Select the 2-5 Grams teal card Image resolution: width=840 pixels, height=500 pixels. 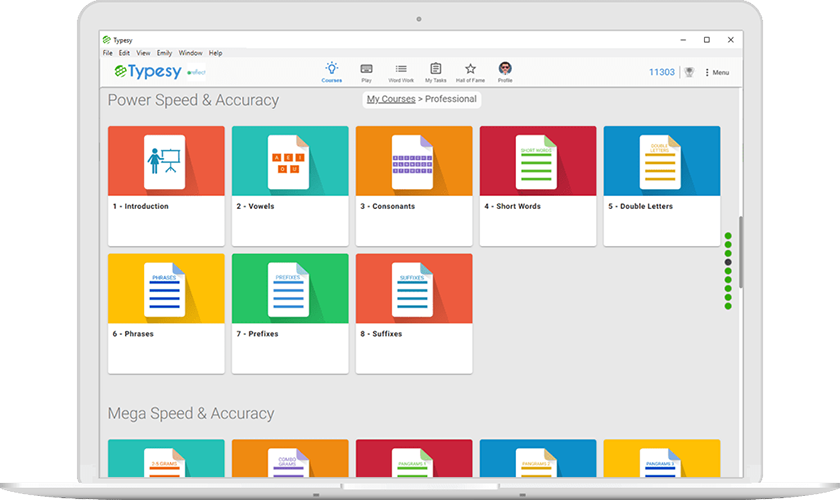pyautogui.click(x=166, y=458)
